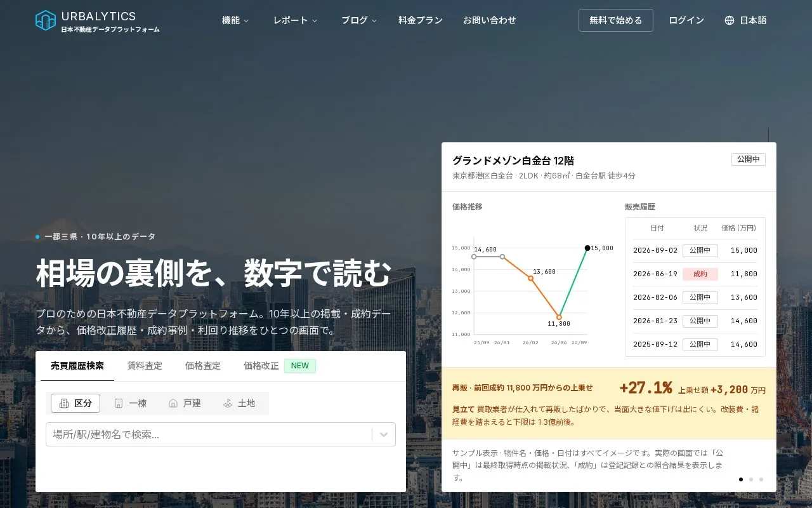The width and height of the screenshot is (812, 508).
Task: Click the 価格推移 chart heading
Action: pos(468,207)
